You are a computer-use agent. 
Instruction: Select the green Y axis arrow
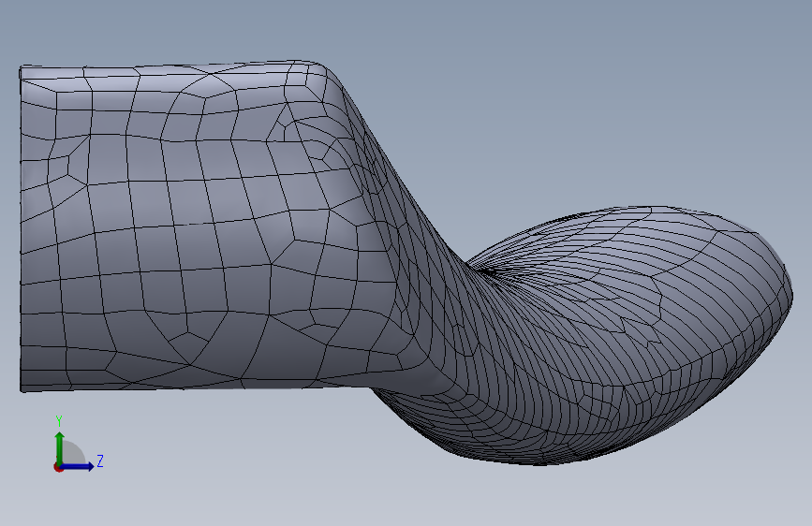pos(60,447)
